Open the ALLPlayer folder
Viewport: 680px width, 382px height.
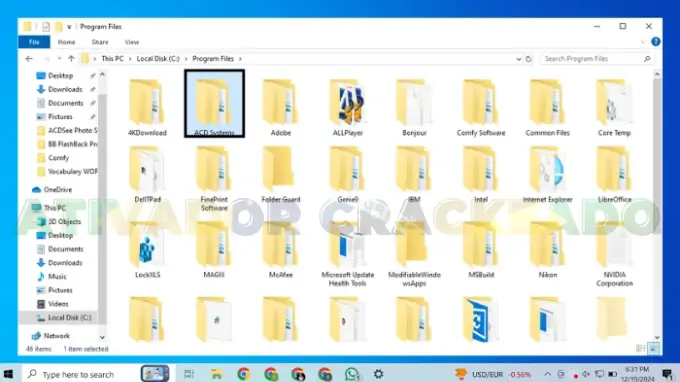click(x=347, y=108)
